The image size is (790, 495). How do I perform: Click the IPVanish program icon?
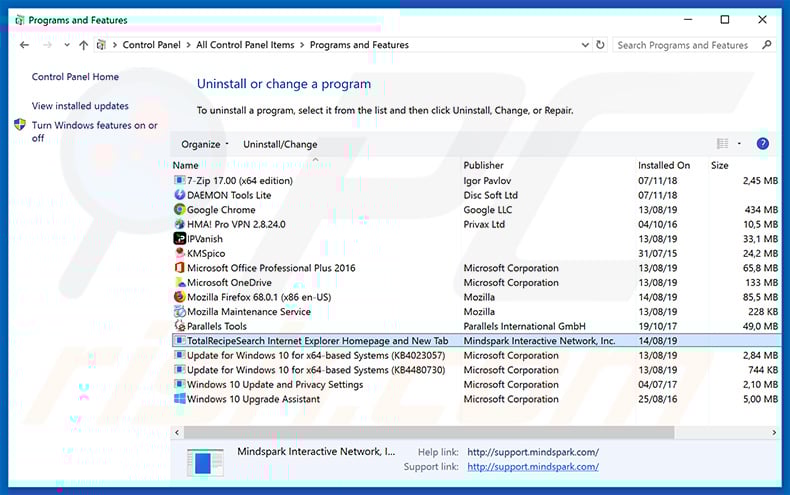pyautogui.click(x=179, y=238)
